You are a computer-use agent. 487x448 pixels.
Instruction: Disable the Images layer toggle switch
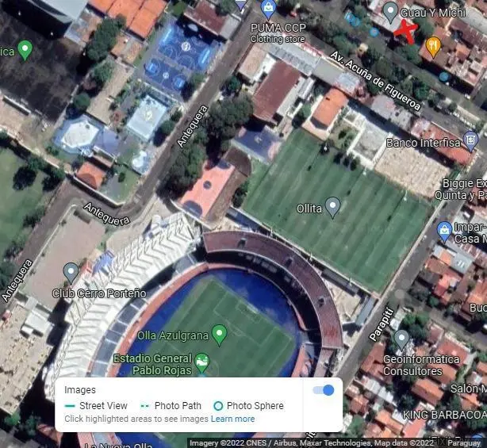(x=324, y=390)
